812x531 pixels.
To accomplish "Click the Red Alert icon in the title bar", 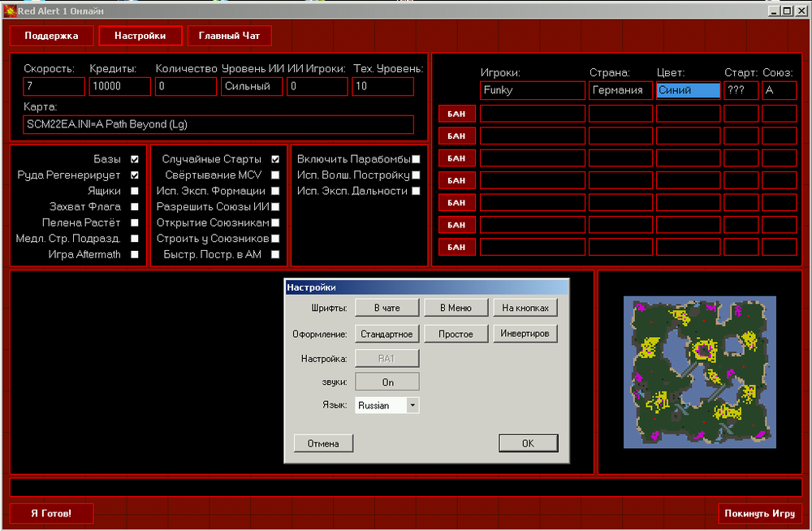I will (x=10, y=11).
